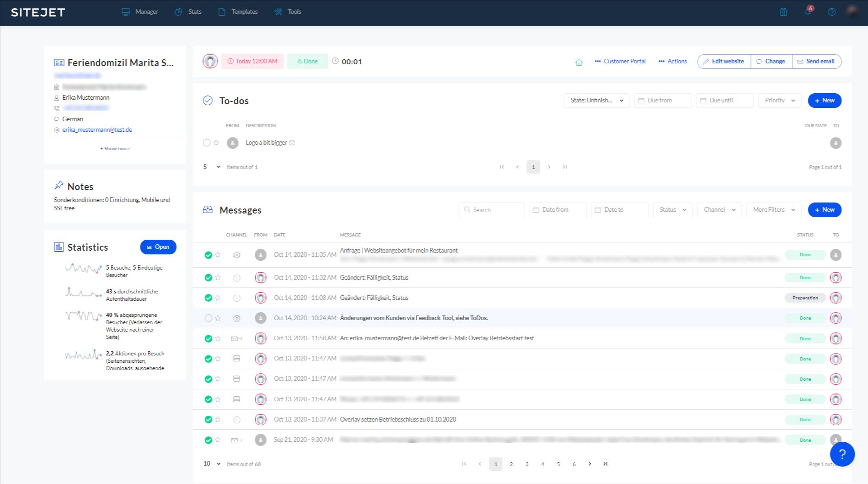Click the Edit website button

[x=724, y=62]
